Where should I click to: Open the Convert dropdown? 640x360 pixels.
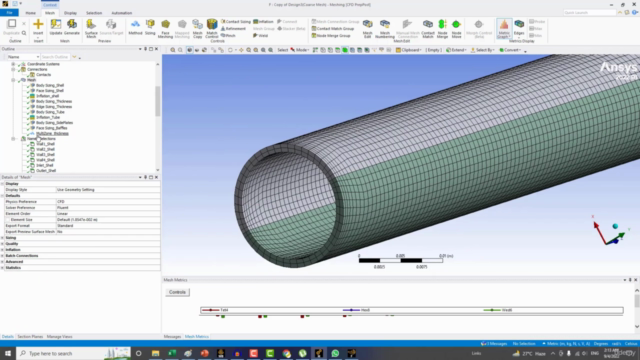pos(510,50)
